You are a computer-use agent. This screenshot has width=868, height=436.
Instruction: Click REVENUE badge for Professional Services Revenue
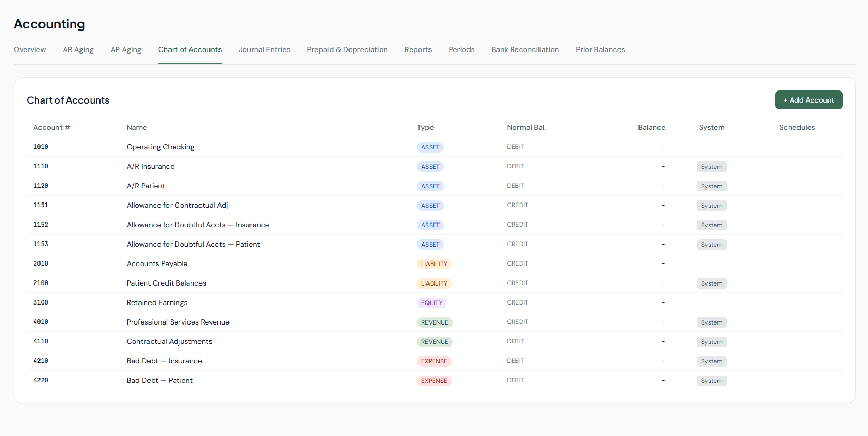(435, 322)
